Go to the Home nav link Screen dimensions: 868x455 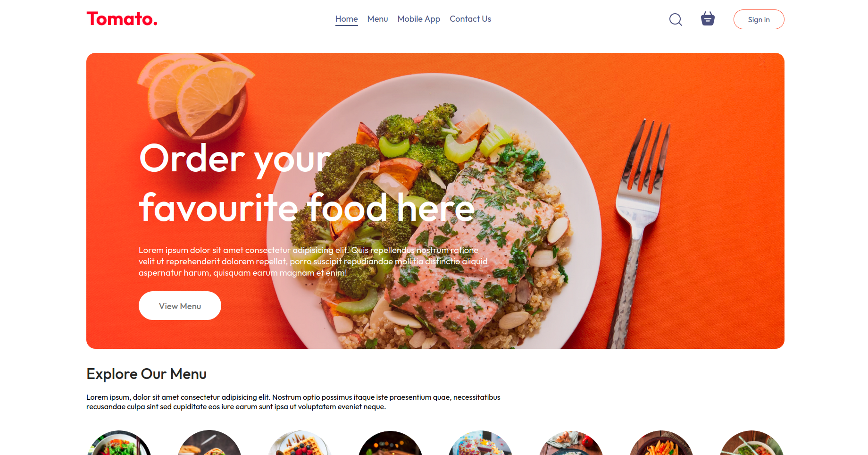[347, 19]
